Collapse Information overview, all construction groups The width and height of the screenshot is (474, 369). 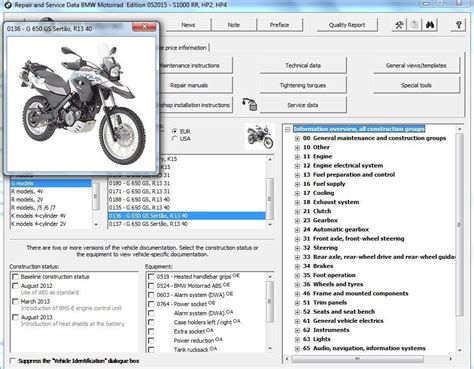click(288, 129)
